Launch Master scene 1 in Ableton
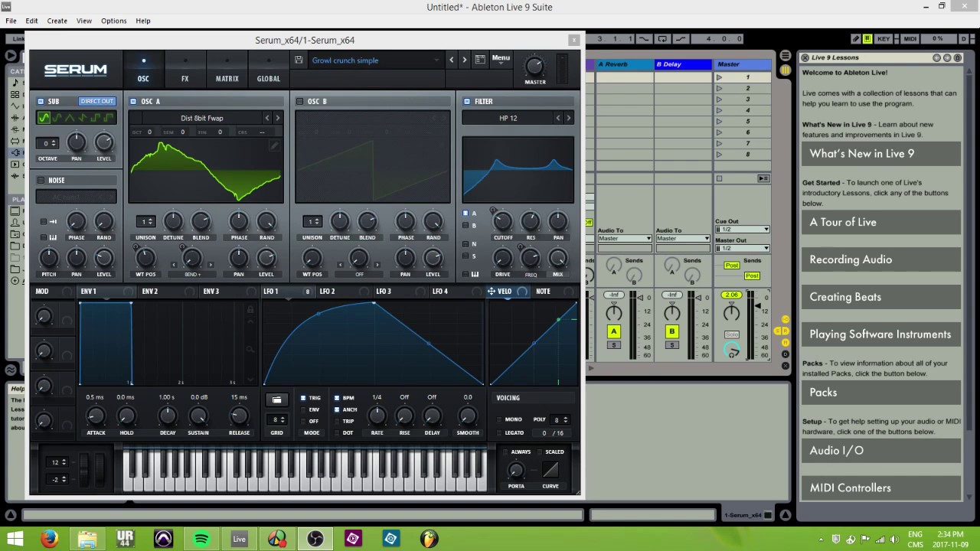Screen dimensions: 980x551 click(x=719, y=77)
